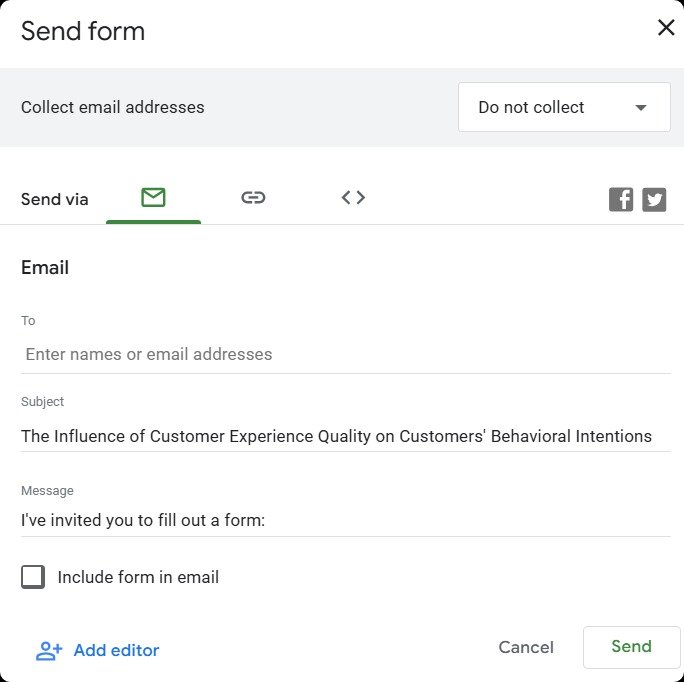Click the Message field with invitation text
Viewport: 684px width, 682px height.
(x=345, y=520)
